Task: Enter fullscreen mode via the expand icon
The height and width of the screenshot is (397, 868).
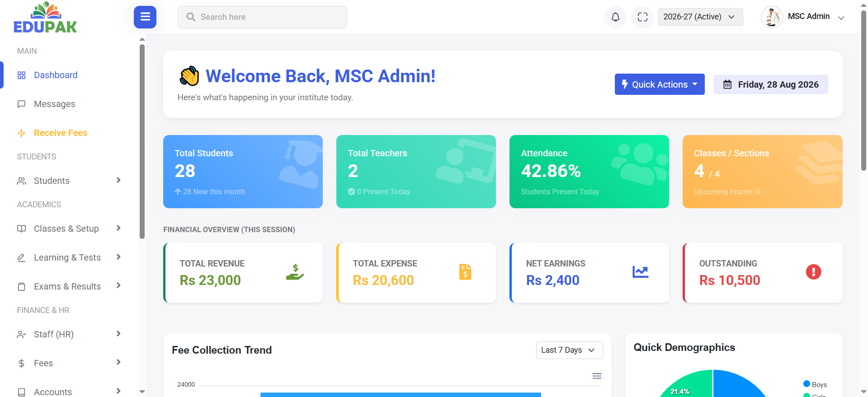Action: 642,17
